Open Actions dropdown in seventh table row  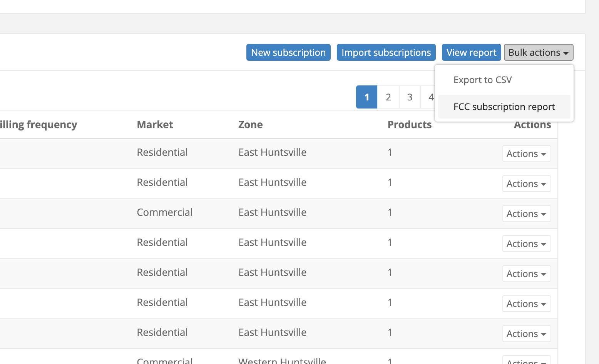526,334
